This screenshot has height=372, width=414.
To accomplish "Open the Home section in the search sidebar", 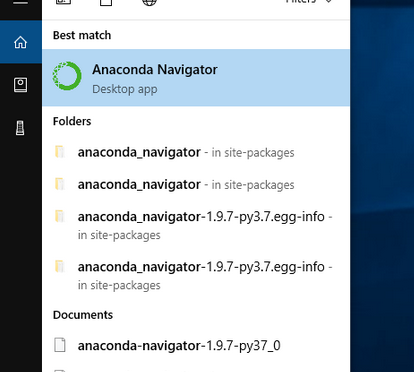I will click(20, 42).
